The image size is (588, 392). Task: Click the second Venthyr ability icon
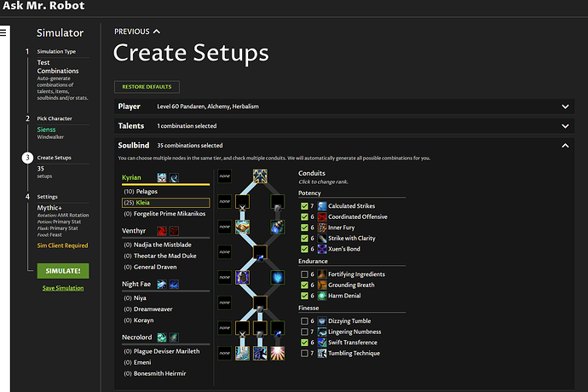tap(174, 231)
